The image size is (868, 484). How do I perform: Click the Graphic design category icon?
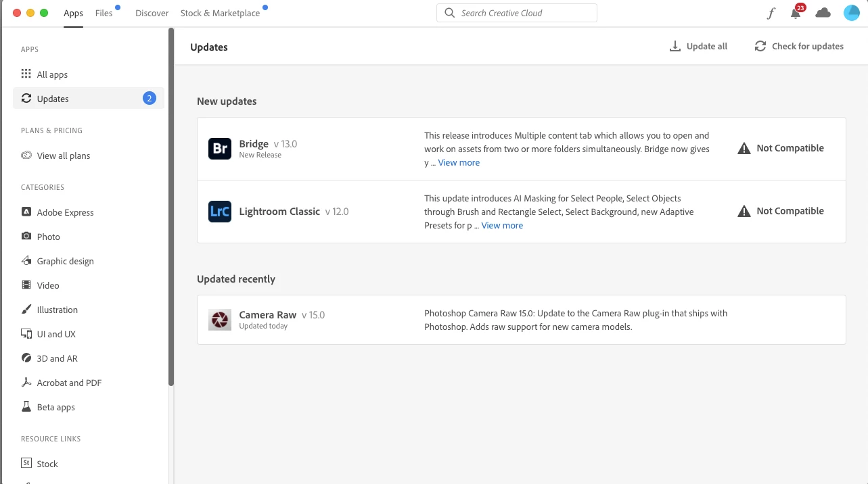coord(26,261)
